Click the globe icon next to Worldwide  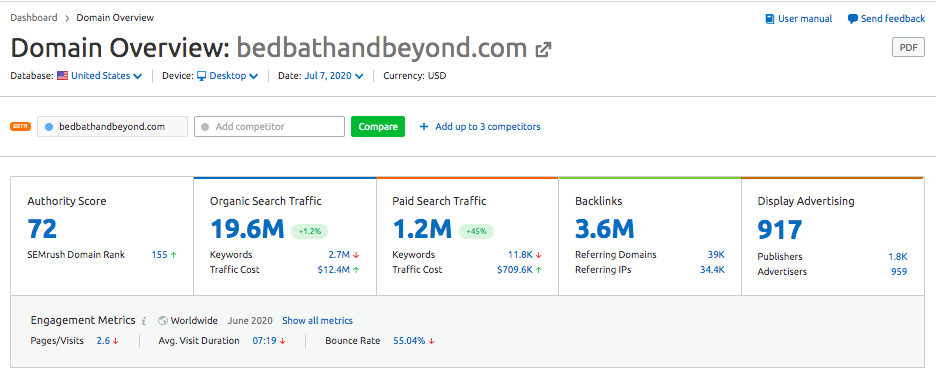coord(162,321)
